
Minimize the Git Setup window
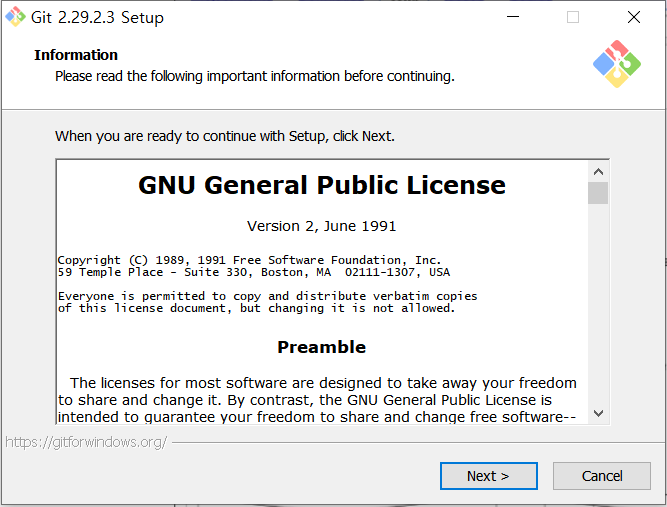(513, 17)
